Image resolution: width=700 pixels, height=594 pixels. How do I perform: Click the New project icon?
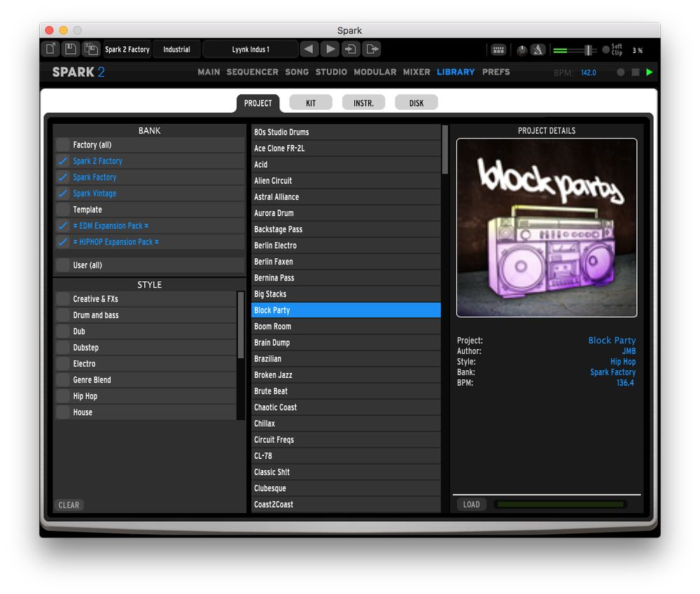50,49
